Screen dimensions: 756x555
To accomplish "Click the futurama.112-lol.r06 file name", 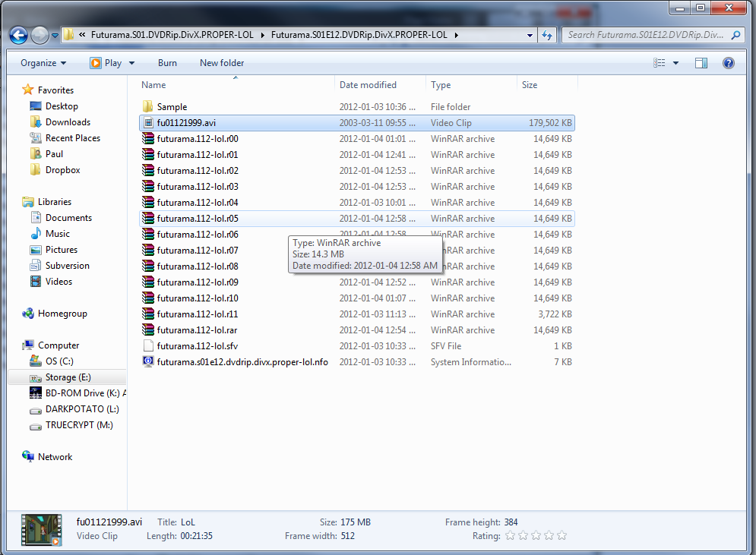I will [x=198, y=234].
